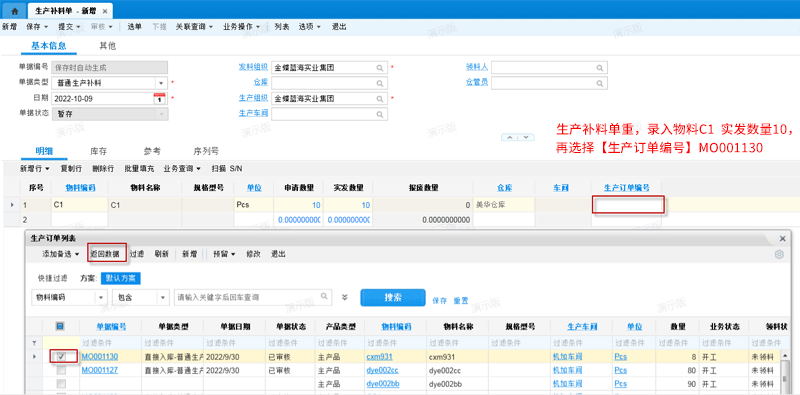800x395 pixels.
Task: Click the blue 搜索 button
Action: click(393, 298)
